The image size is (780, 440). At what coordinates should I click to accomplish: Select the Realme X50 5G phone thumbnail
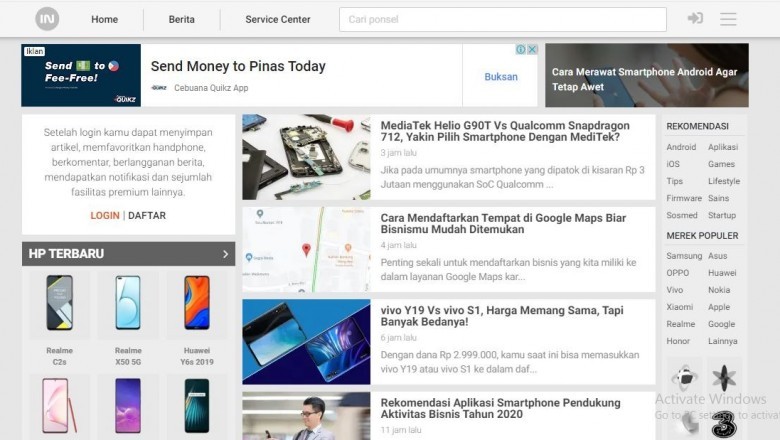(x=128, y=303)
